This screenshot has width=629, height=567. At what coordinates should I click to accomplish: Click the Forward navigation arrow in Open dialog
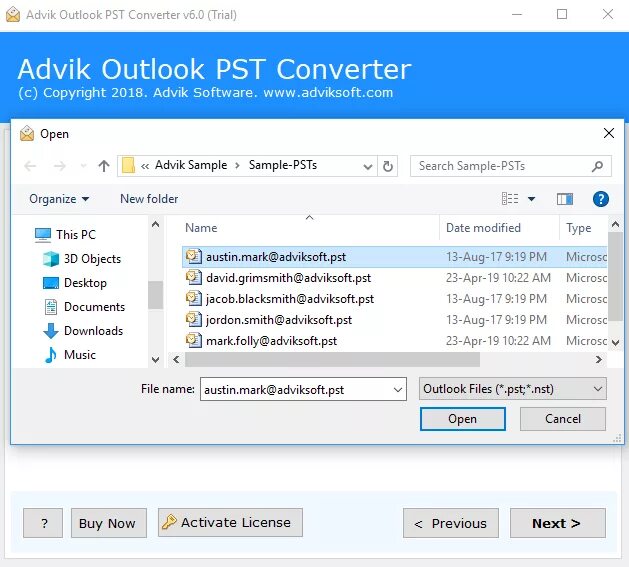pos(60,166)
